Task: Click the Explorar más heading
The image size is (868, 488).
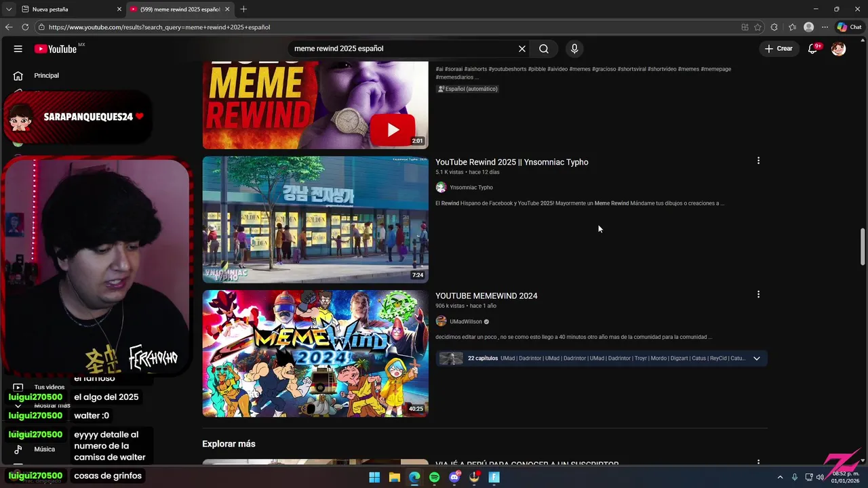Action: point(229,444)
